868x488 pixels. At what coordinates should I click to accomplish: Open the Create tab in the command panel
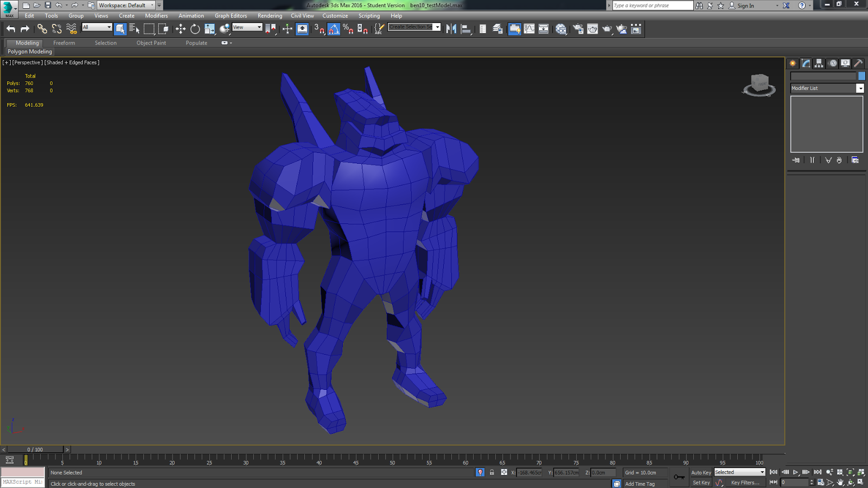pos(793,63)
